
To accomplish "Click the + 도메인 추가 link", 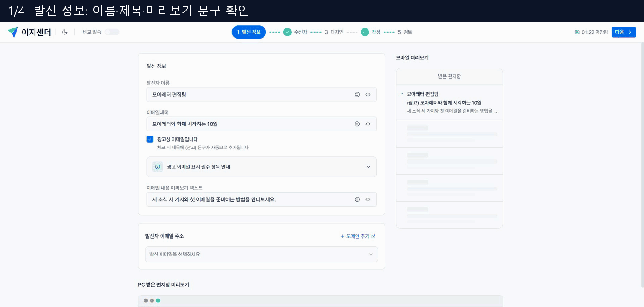I will pyautogui.click(x=358, y=236).
